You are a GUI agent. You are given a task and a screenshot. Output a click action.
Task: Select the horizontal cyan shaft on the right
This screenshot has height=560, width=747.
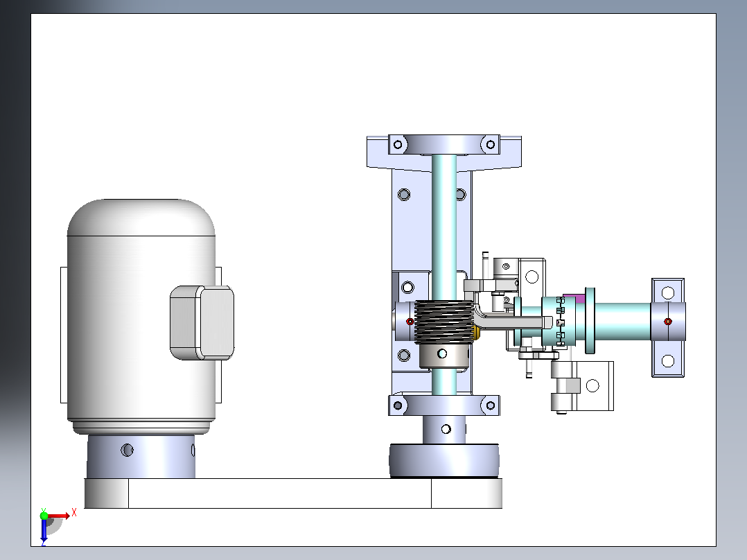tap(623, 321)
